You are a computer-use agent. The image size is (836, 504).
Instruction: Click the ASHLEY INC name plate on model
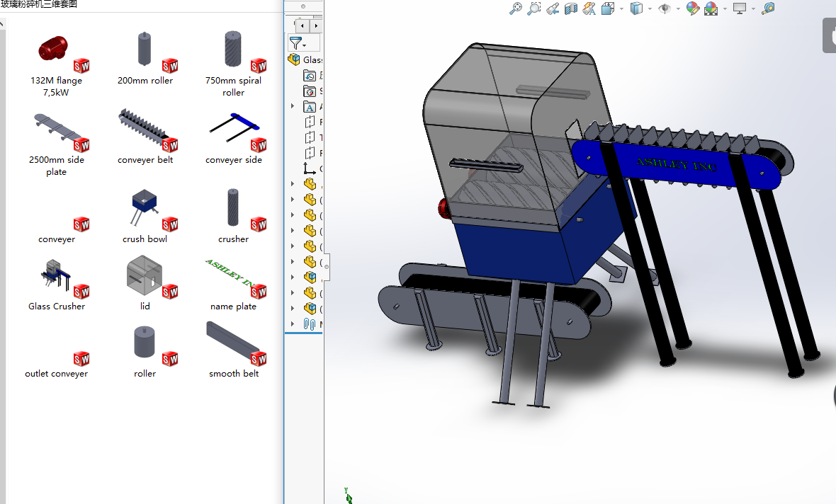coord(677,164)
